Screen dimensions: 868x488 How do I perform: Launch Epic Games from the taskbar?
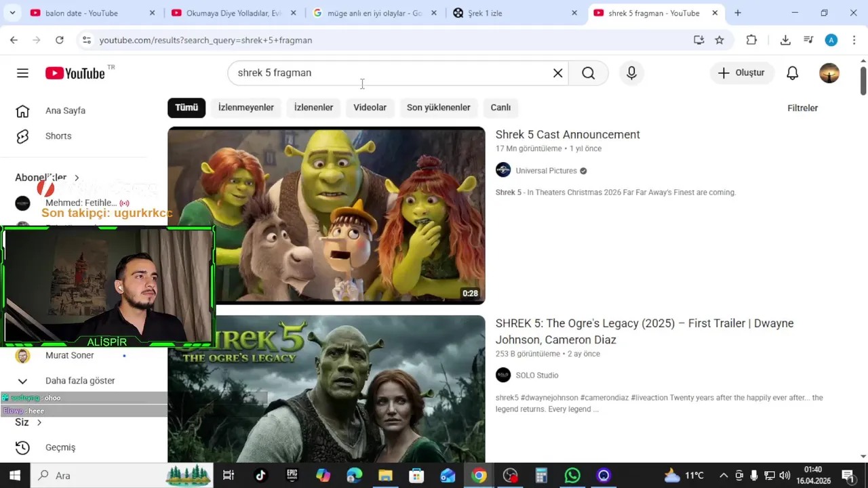[x=292, y=475]
